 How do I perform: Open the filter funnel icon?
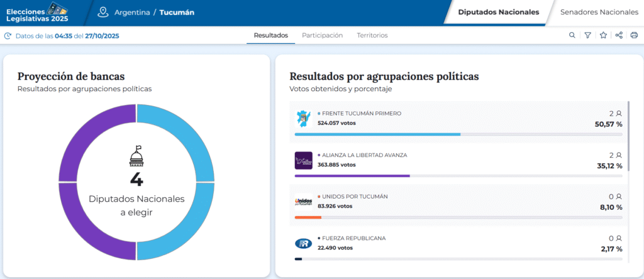click(587, 35)
